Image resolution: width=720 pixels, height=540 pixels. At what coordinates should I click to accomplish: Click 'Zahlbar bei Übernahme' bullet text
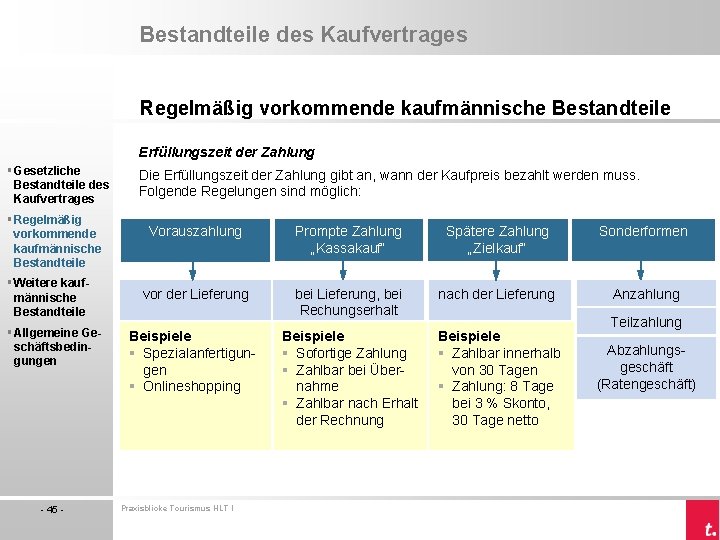click(x=350, y=378)
